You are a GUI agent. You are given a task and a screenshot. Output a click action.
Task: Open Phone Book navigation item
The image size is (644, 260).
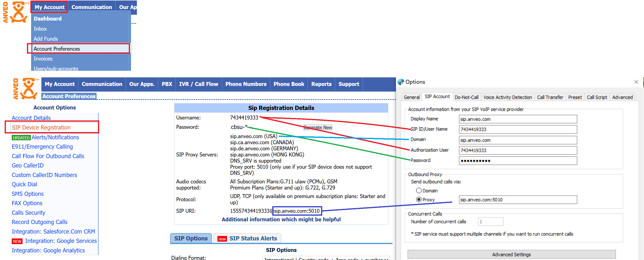289,84
